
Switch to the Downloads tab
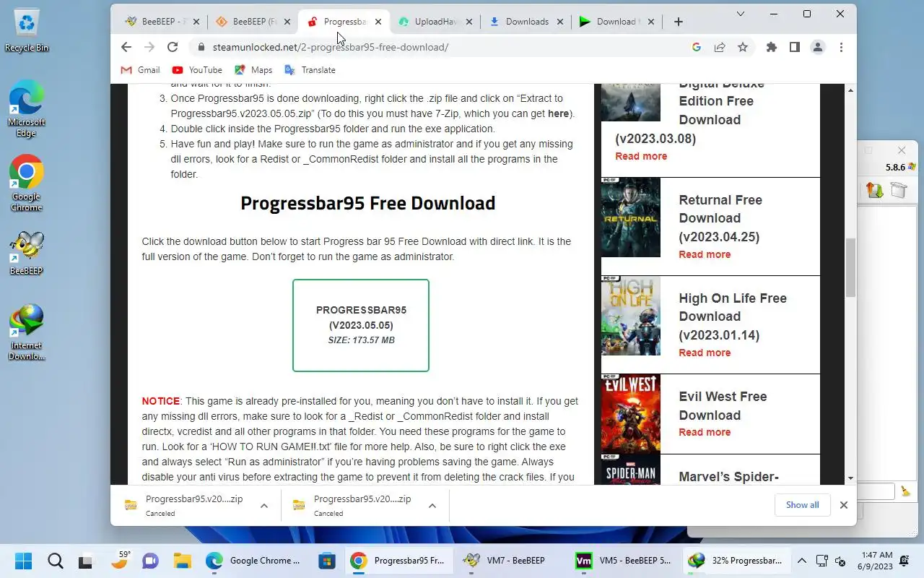(526, 22)
